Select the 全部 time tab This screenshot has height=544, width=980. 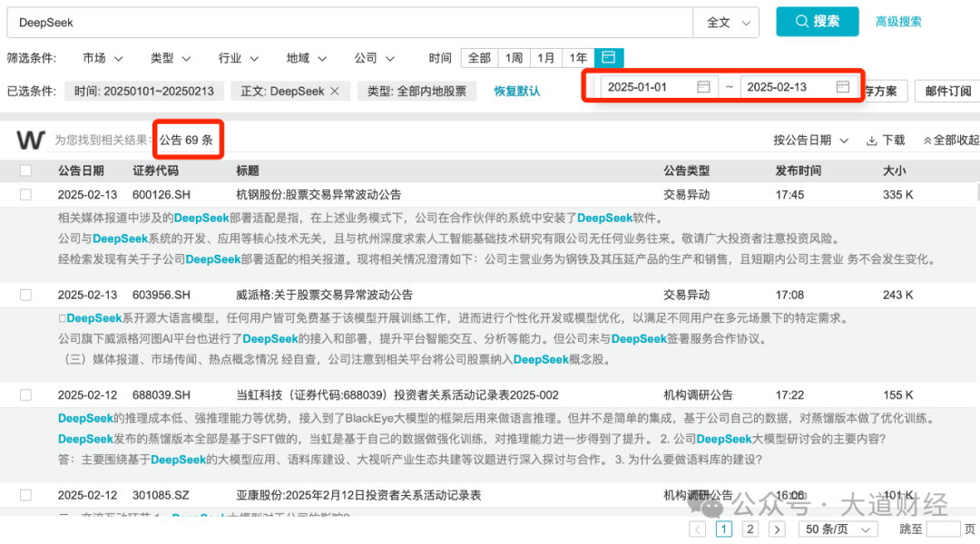click(480, 56)
